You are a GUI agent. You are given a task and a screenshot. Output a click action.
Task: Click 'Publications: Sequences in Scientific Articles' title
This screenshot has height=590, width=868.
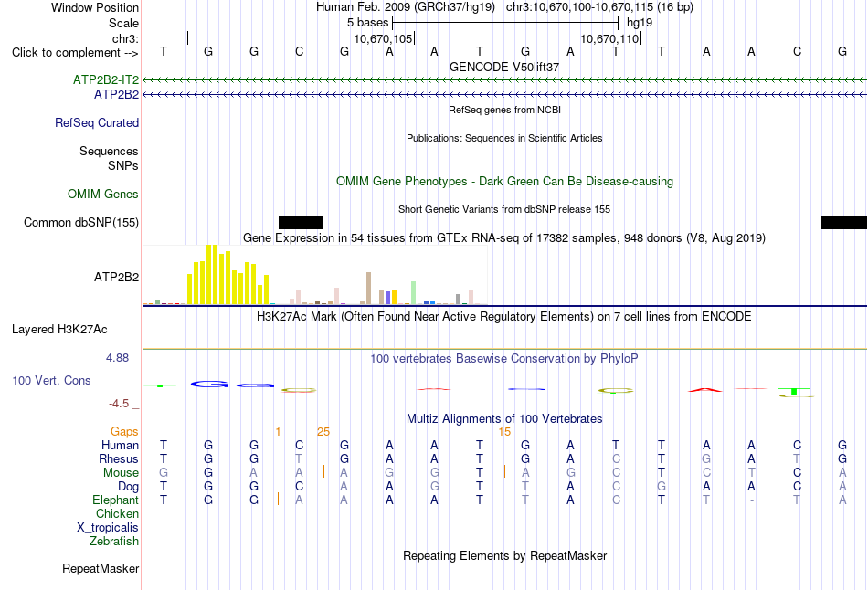pos(504,138)
